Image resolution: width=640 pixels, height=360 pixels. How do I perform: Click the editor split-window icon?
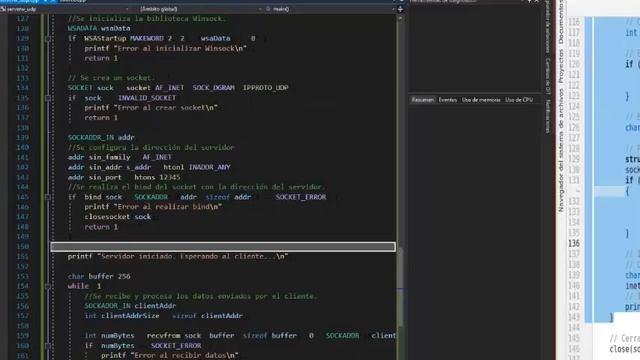[x=400, y=9]
